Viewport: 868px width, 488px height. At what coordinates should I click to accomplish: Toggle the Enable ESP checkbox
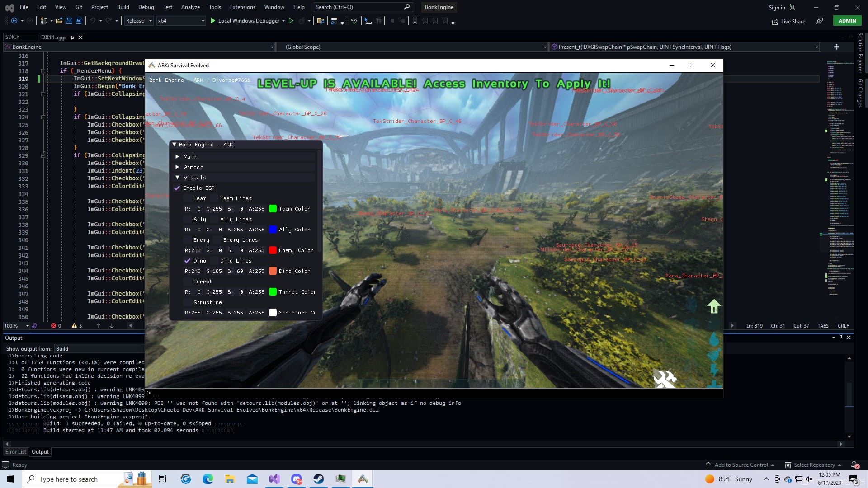tap(177, 188)
